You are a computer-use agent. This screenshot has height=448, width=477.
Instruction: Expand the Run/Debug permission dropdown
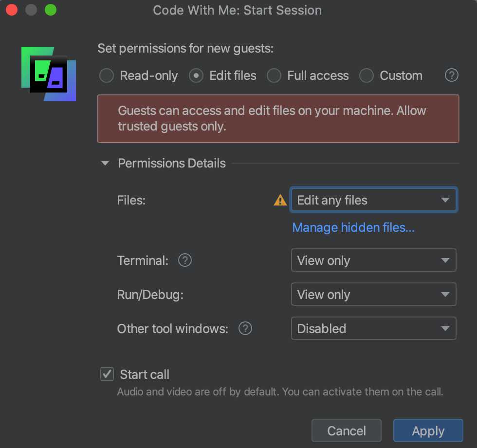(373, 295)
